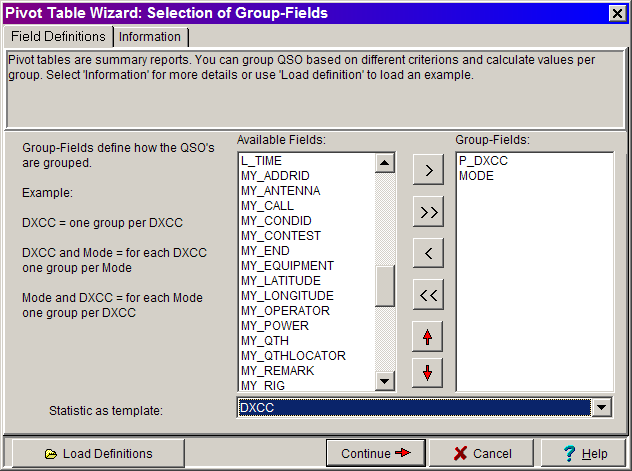632x471 pixels.
Task: Click the remove all fields '<<' button
Action: click(x=427, y=294)
